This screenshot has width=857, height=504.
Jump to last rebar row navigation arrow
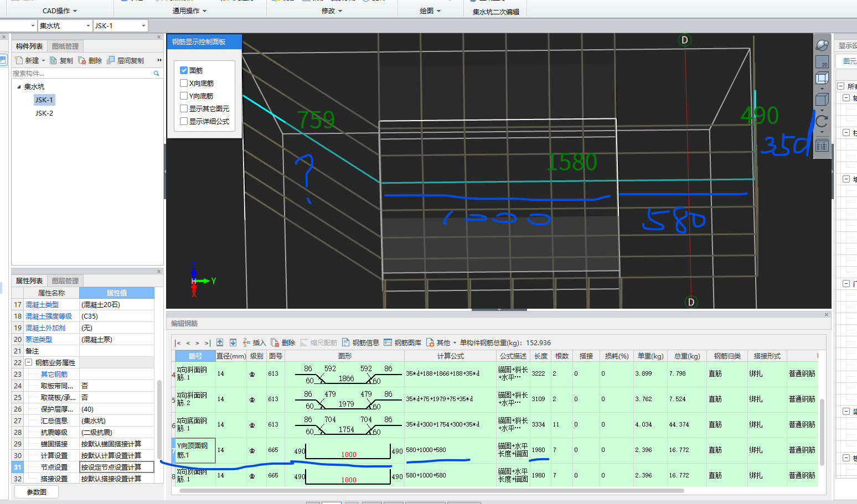[x=208, y=343]
